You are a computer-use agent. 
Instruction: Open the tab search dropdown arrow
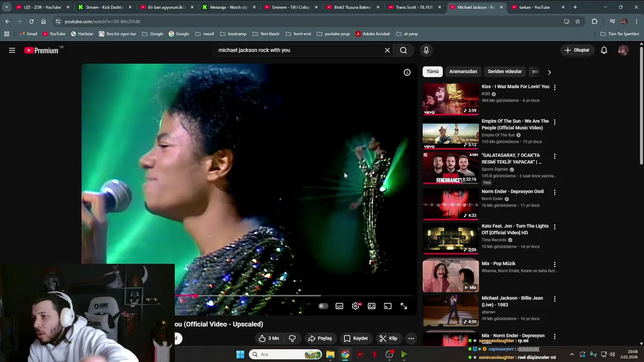coord(7,7)
